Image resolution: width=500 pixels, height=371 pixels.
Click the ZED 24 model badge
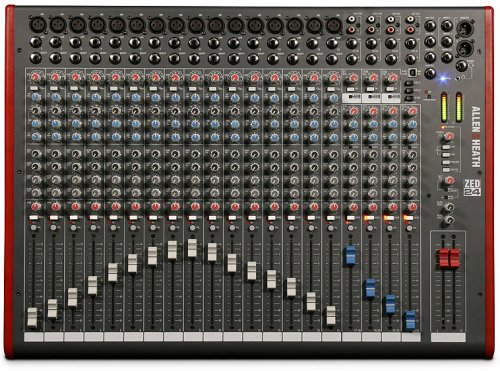click(472, 187)
